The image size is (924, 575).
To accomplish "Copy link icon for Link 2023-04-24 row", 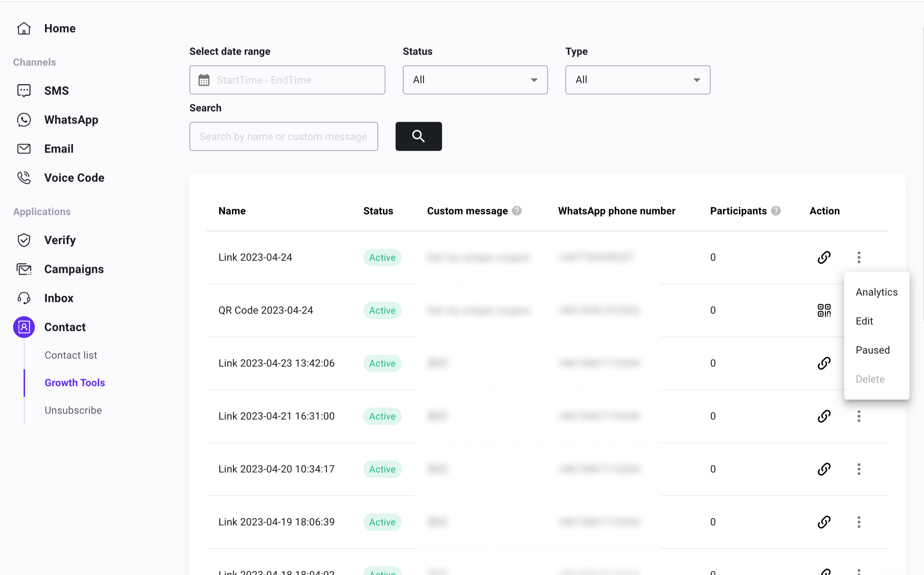I will (824, 257).
